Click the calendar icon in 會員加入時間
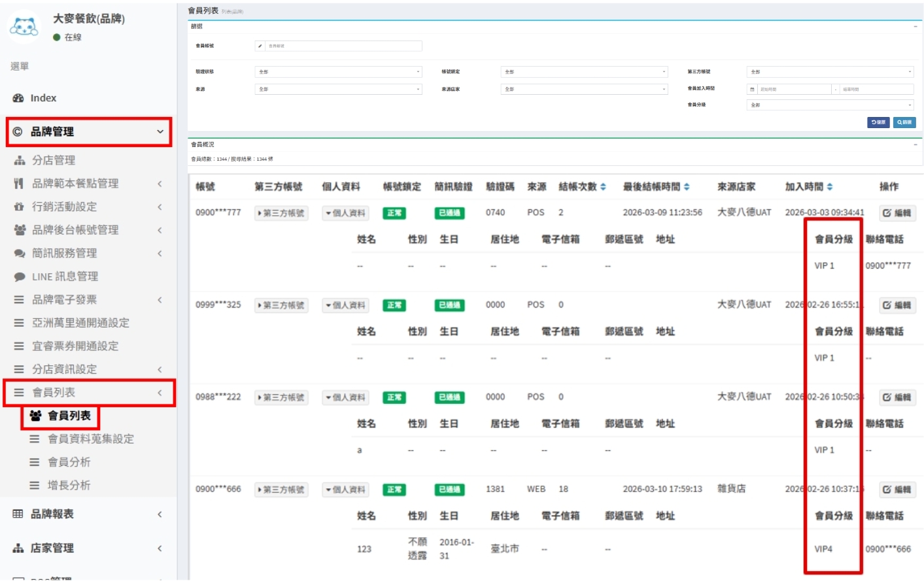 coord(752,90)
